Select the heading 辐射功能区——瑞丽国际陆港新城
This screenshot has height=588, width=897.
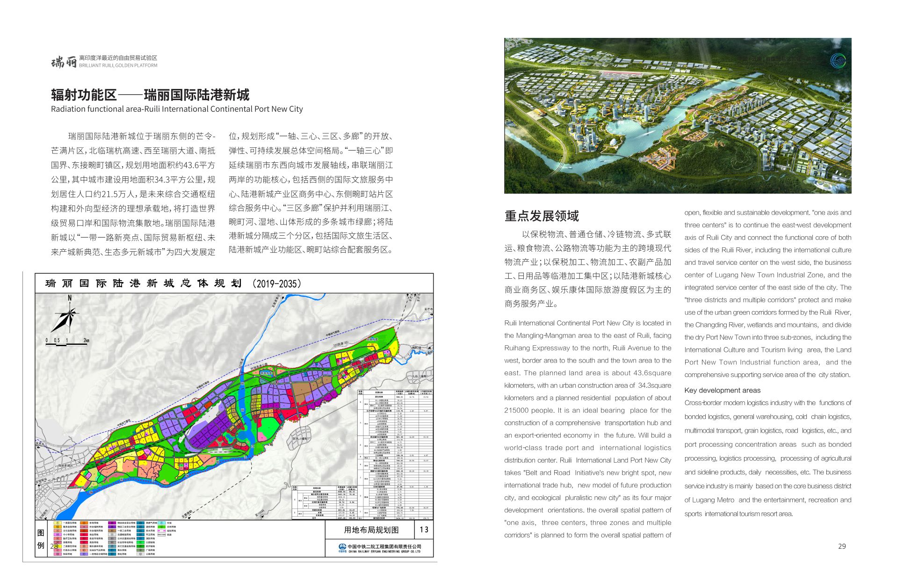(150, 95)
